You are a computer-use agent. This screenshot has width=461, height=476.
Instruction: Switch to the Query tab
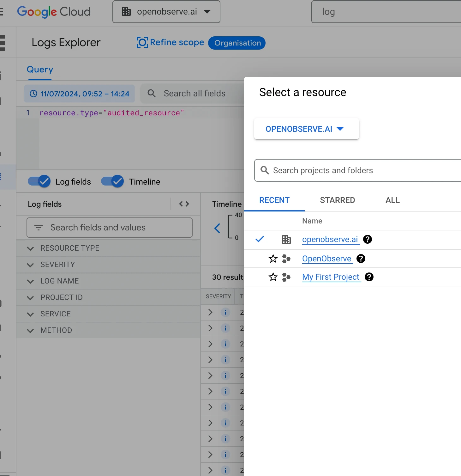[x=40, y=70]
